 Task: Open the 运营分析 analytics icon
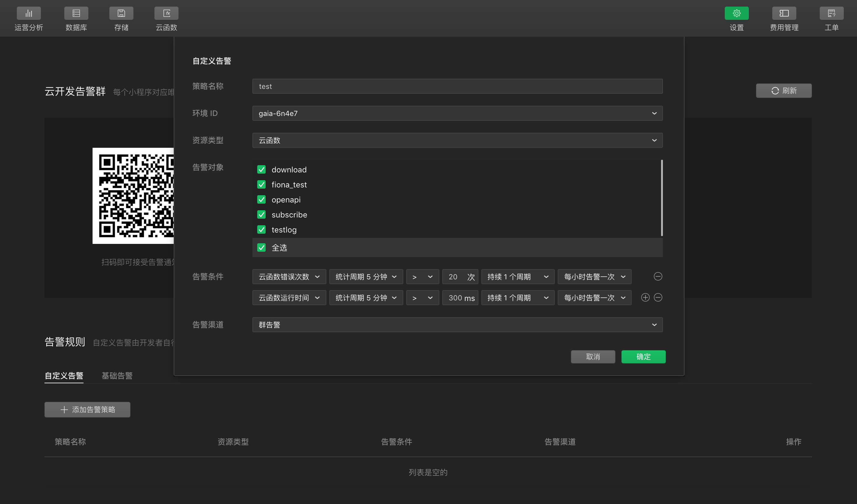click(x=29, y=14)
